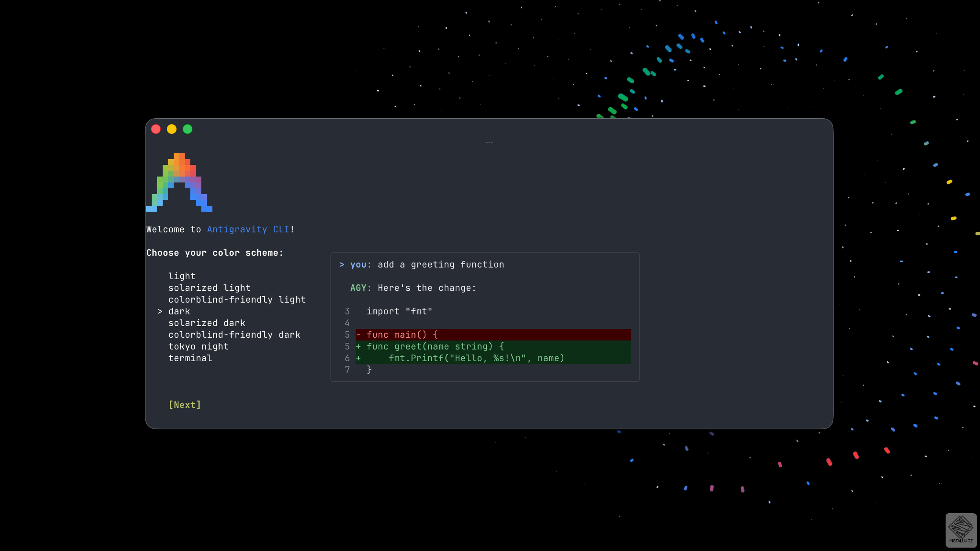Select the dark color scheme

tap(179, 311)
